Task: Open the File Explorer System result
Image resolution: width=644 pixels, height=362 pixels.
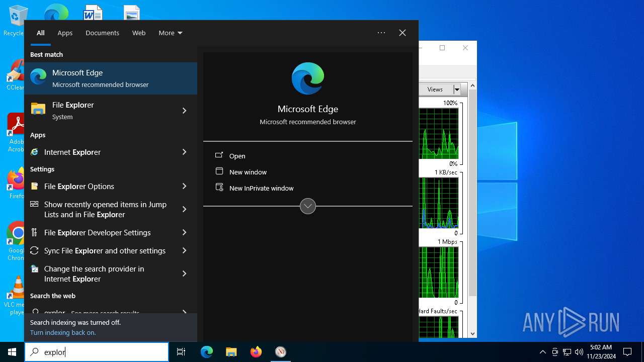Action: click(103, 111)
